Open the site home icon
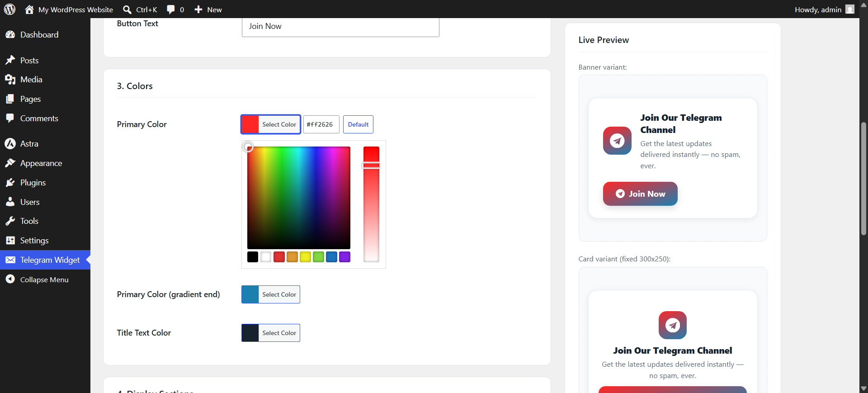Image resolution: width=868 pixels, height=393 pixels. point(29,9)
